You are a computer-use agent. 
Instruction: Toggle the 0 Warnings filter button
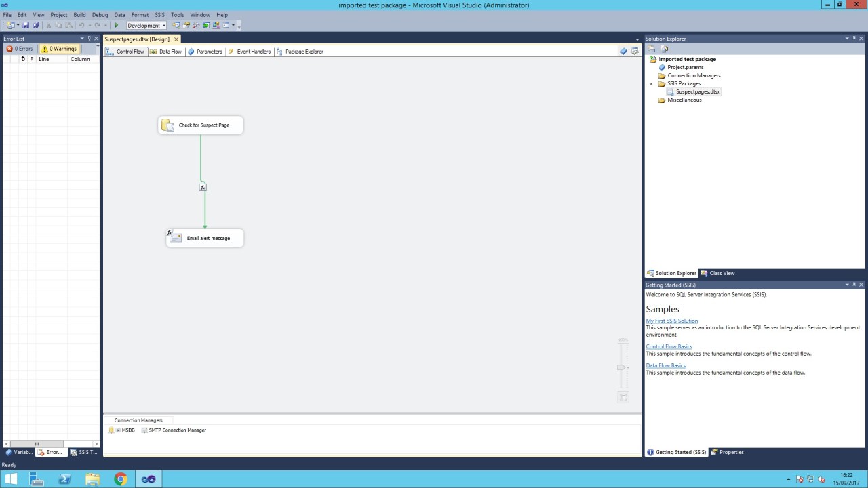click(58, 49)
